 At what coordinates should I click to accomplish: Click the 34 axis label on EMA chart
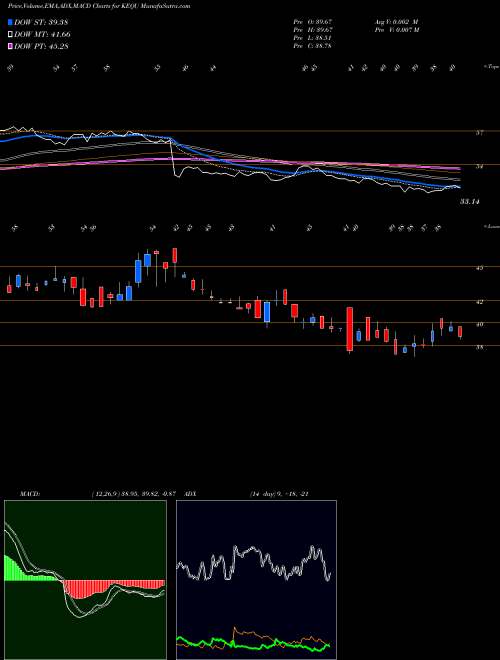pyautogui.click(x=479, y=167)
